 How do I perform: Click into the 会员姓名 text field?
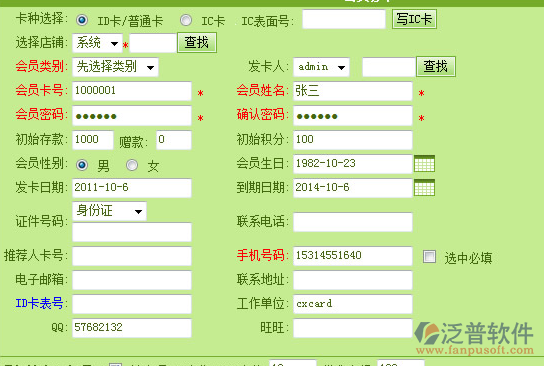(353, 91)
